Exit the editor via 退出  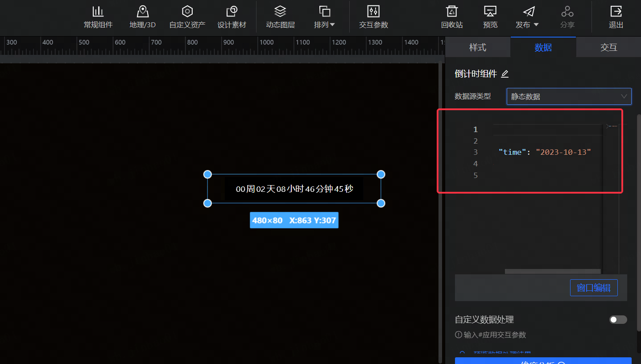tap(616, 17)
